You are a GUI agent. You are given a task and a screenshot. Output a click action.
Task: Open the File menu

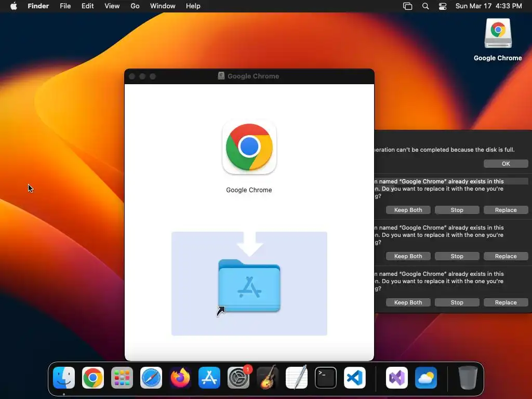pyautogui.click(x=65, y=6)
